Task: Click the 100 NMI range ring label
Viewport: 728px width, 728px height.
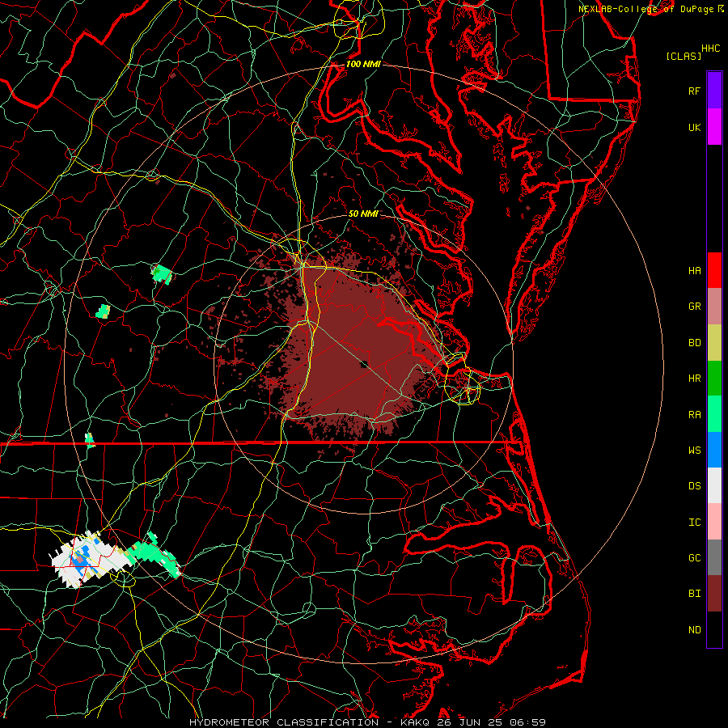Action: [363, 64]
